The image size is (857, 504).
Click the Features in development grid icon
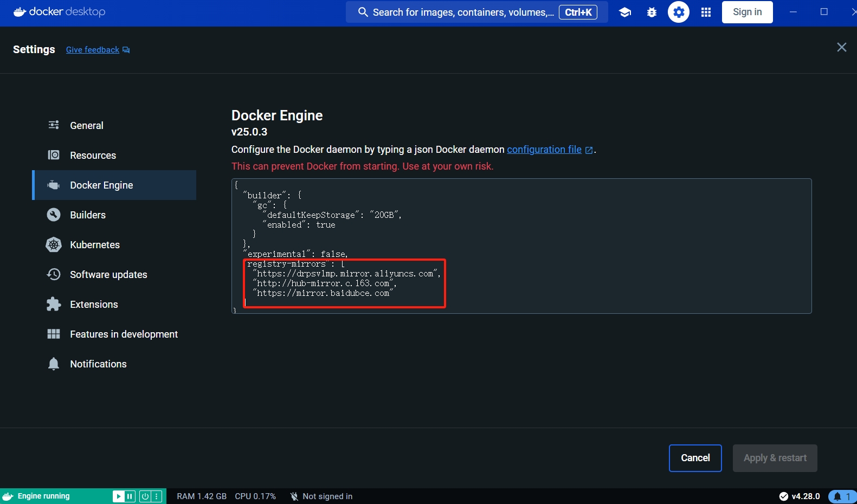54,334
